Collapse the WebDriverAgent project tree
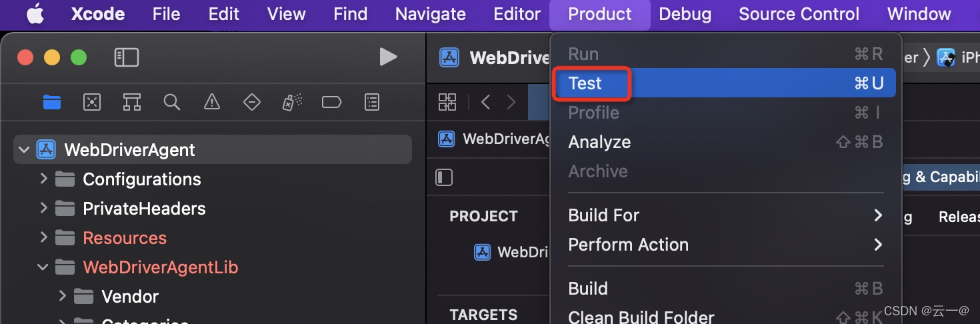 (25, 149)
